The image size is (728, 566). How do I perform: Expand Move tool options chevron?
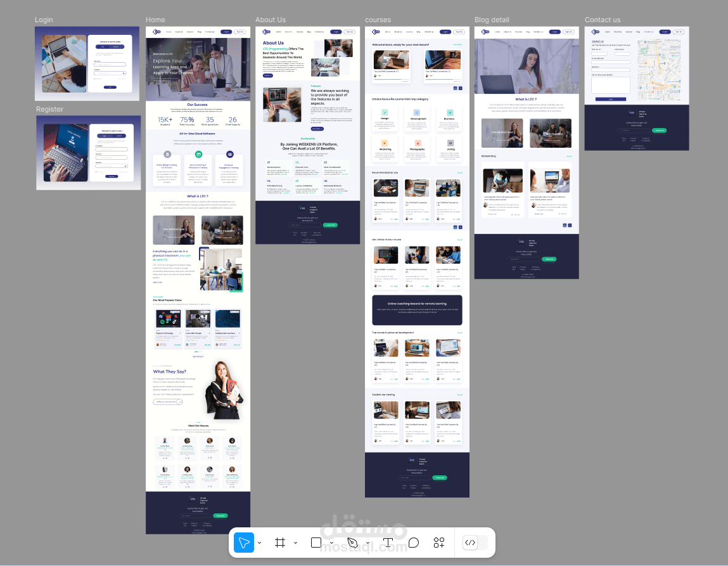coord(260,543)
